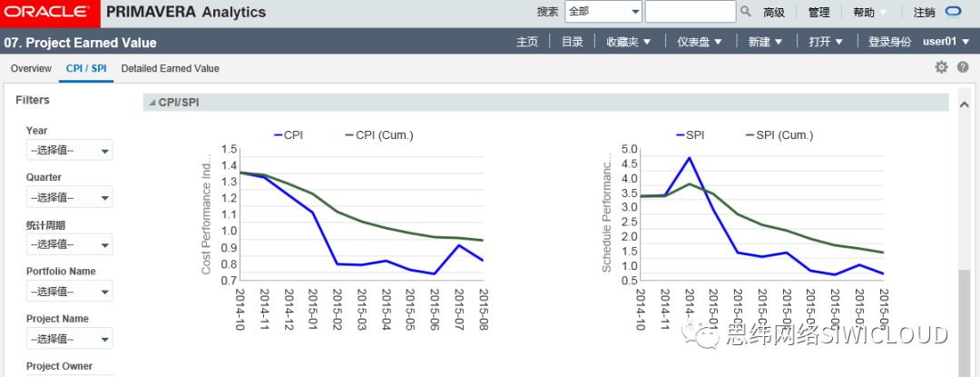980x377 pixels.
Task: Go to 主页 home page
Action: [x=527, y=42]
